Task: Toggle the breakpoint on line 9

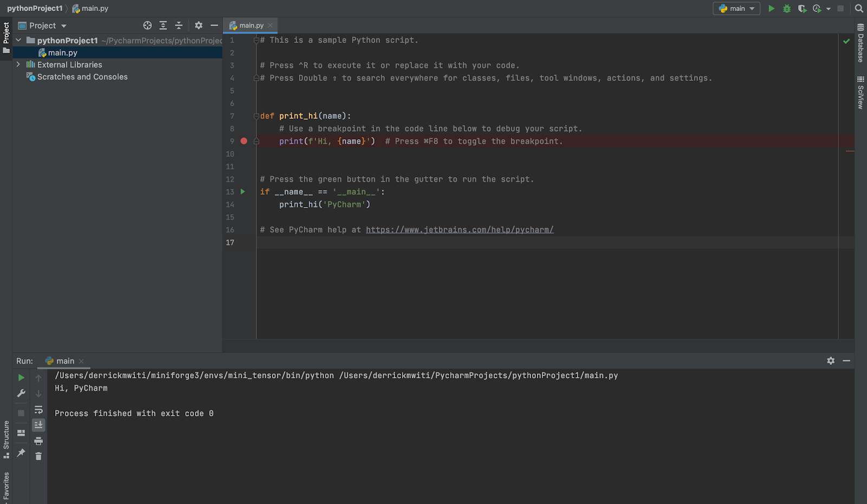Action: 244,141
